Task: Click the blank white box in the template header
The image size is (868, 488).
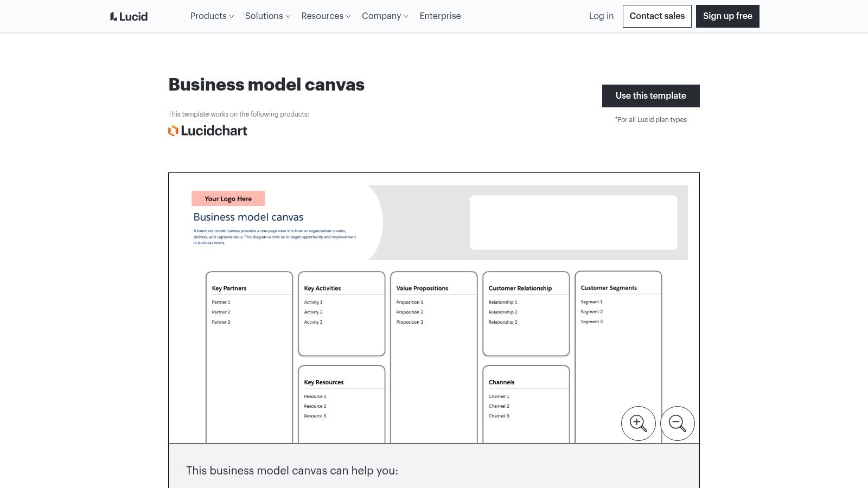Action: click(x=573, y=223)
